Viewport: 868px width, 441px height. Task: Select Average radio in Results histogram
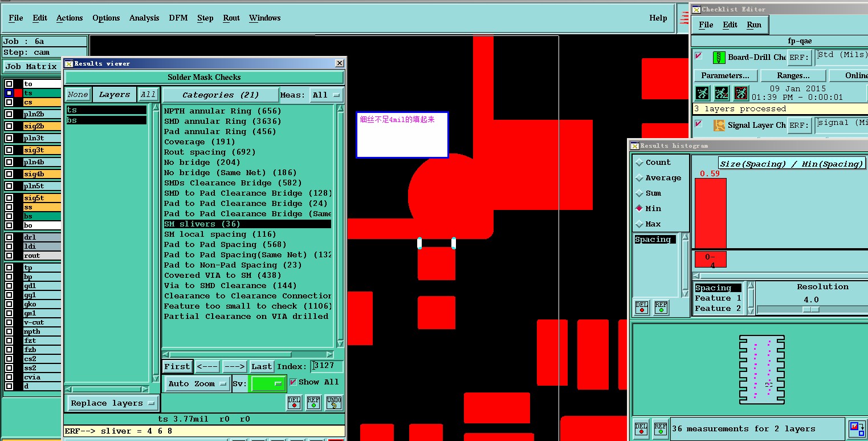tap(639, 178)
